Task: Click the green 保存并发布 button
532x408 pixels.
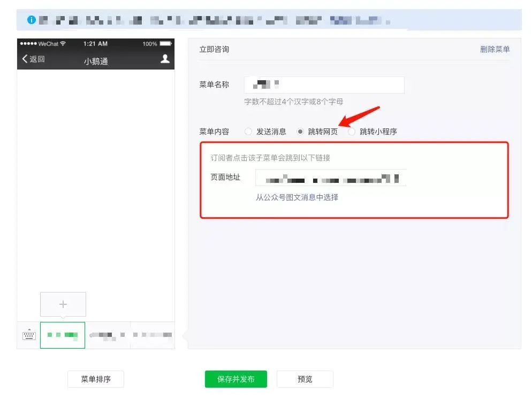Action: [x=236, y=379]
